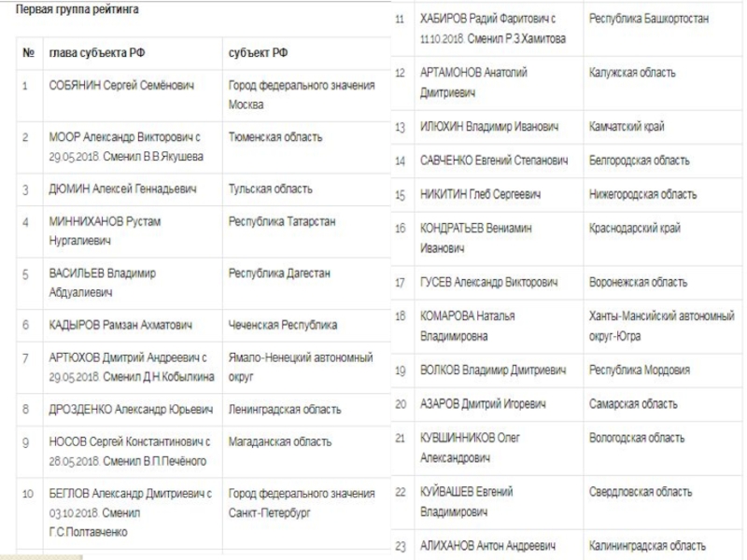
Task: Select the name СОБЯНИН Сергей Семёнович
Action: click(121, 86)
